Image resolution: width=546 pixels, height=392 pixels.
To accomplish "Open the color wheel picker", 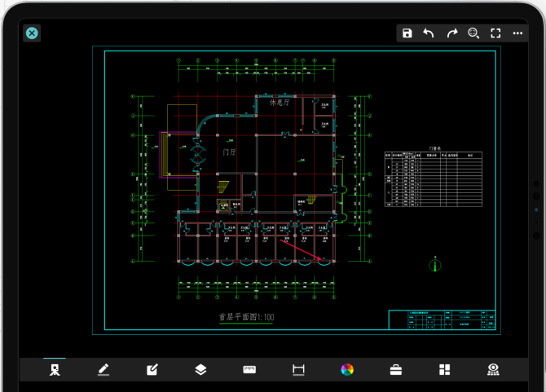I will click(347, 369).
